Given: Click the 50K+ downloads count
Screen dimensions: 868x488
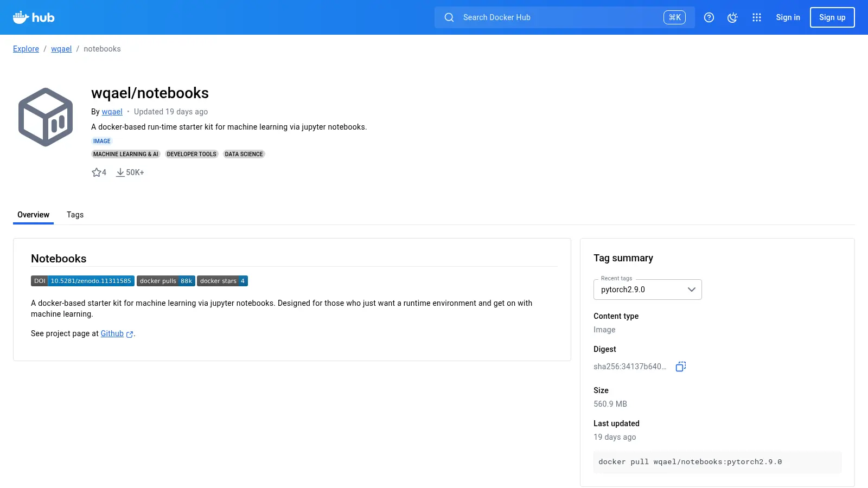Looking at the screenshot, I should click(135, 172).
